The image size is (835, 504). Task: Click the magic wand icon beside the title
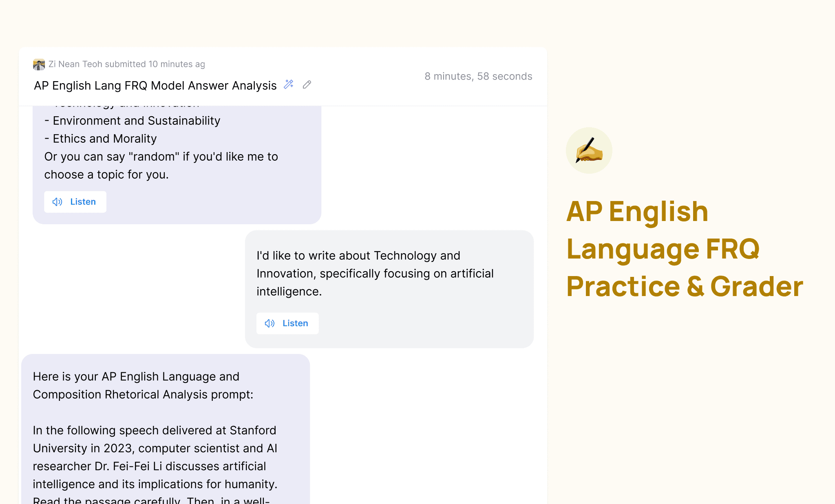coord(289,84)
